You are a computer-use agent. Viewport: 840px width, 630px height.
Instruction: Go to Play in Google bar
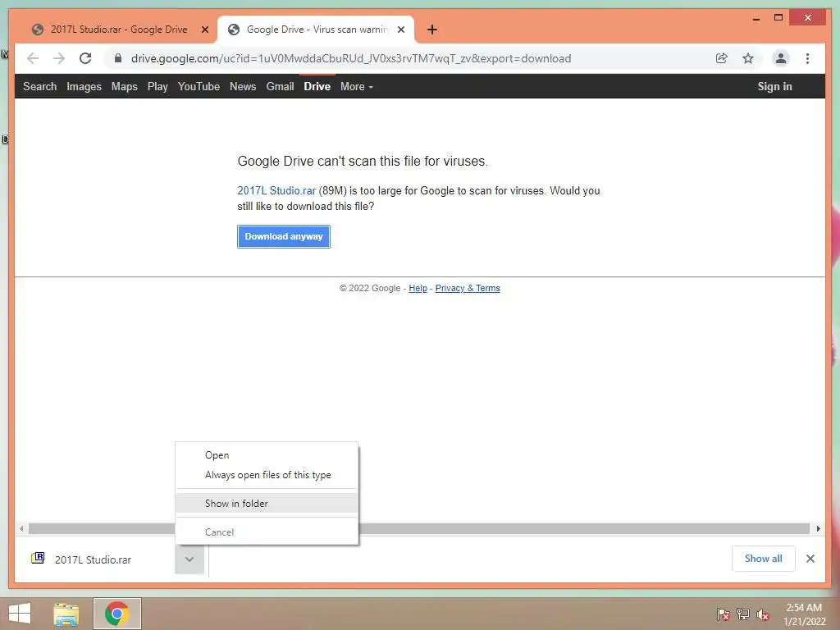pyautogui.click(x=157, y=86)
